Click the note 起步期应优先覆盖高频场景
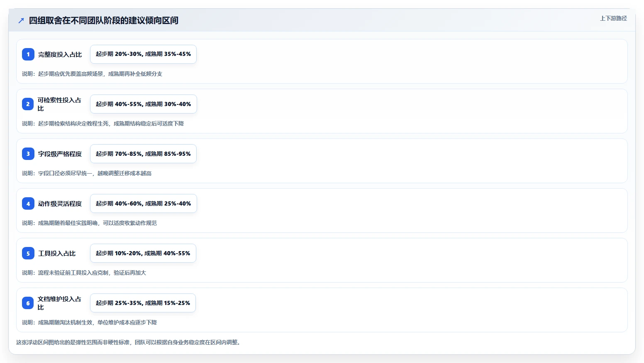Viewport: 644px width, 363px height. pyautogui.click(x=92, y=74)
